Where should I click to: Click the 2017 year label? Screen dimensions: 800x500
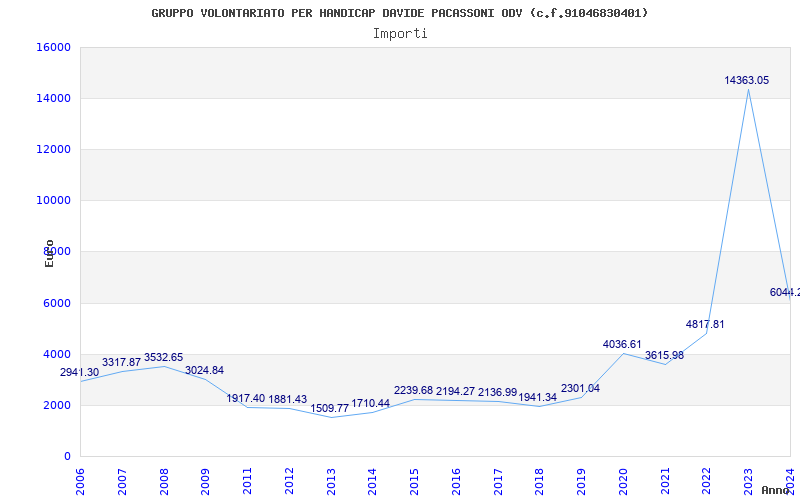(x=498, y=481)
